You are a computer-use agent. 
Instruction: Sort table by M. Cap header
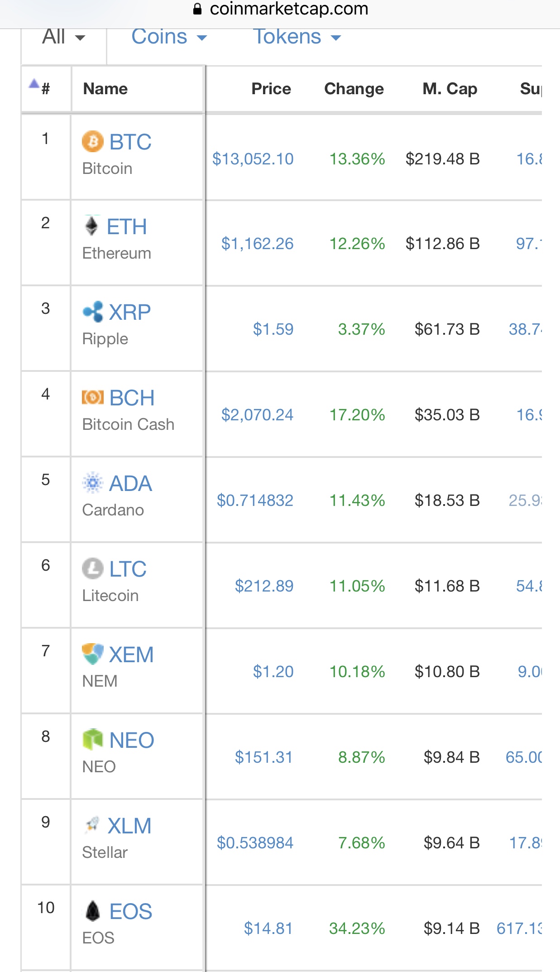click(450, 89)
